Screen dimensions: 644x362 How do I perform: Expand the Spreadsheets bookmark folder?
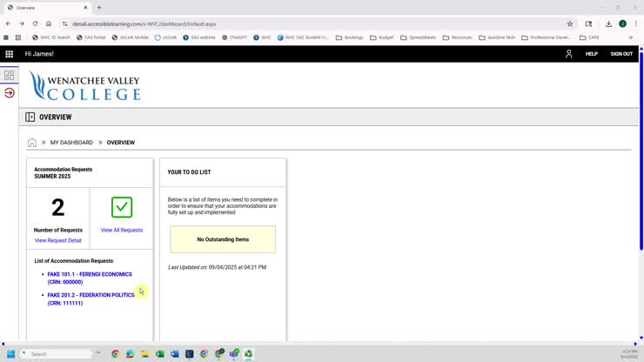pos(418,37)
